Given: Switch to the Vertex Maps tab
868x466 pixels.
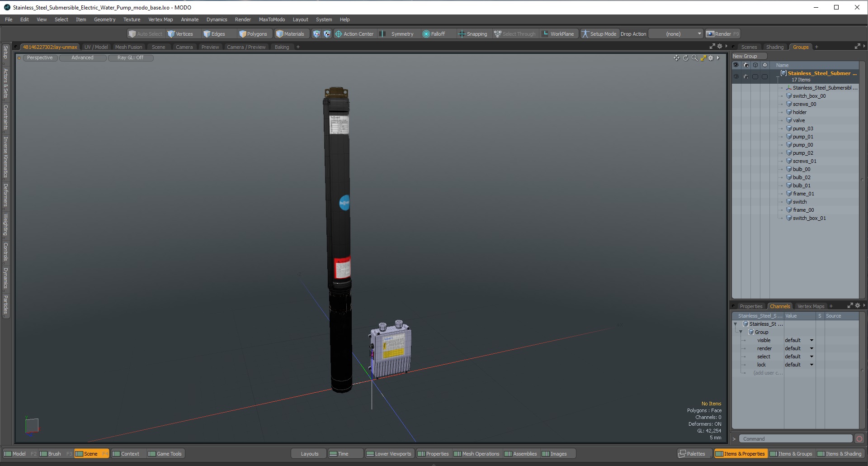Looking at the screenshot, I should [x=811, y=306].
